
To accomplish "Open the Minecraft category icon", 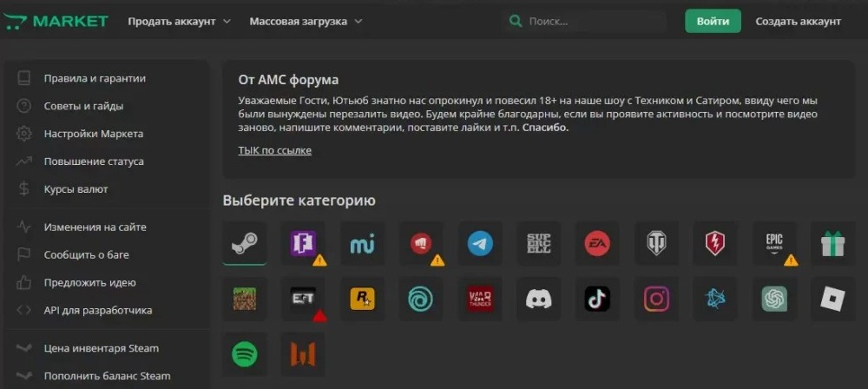I will pos(244,300).
